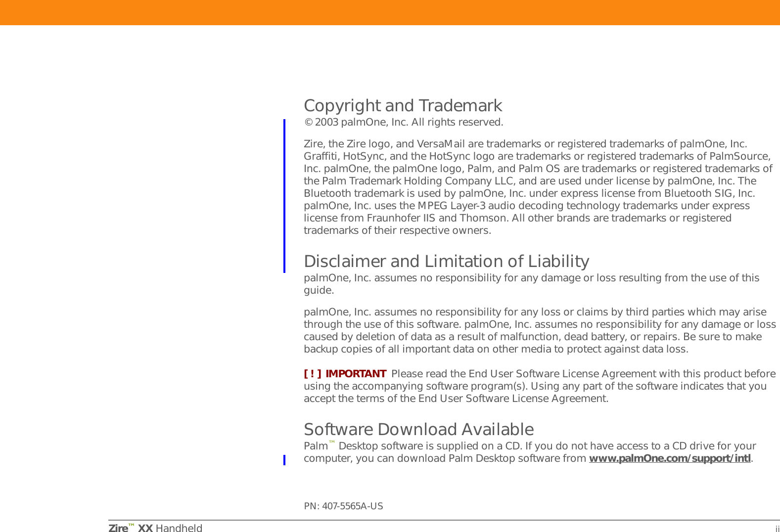Click the line starting 'Palm Desktop software is supplied on a CD'

pos(530,446)
